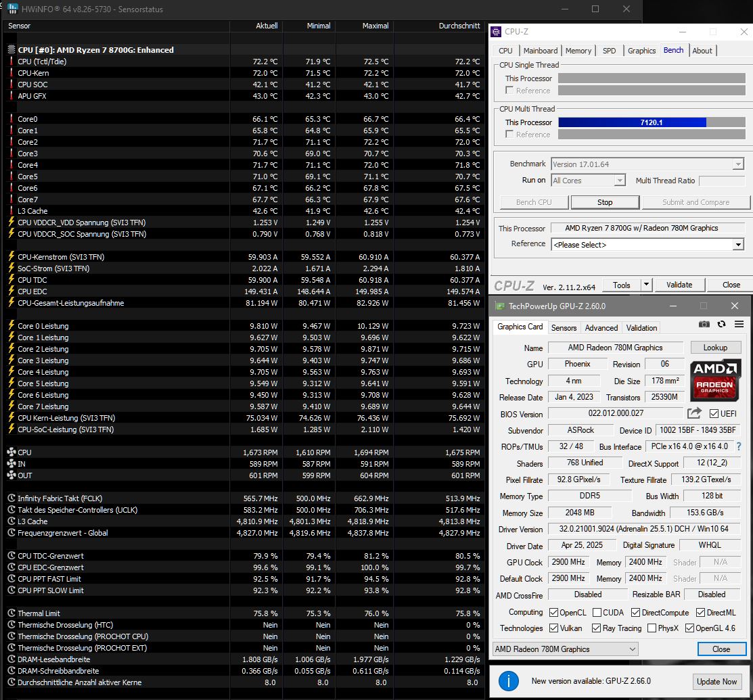Click GPU-Z app icon in title bar

[x=500, y=306]
